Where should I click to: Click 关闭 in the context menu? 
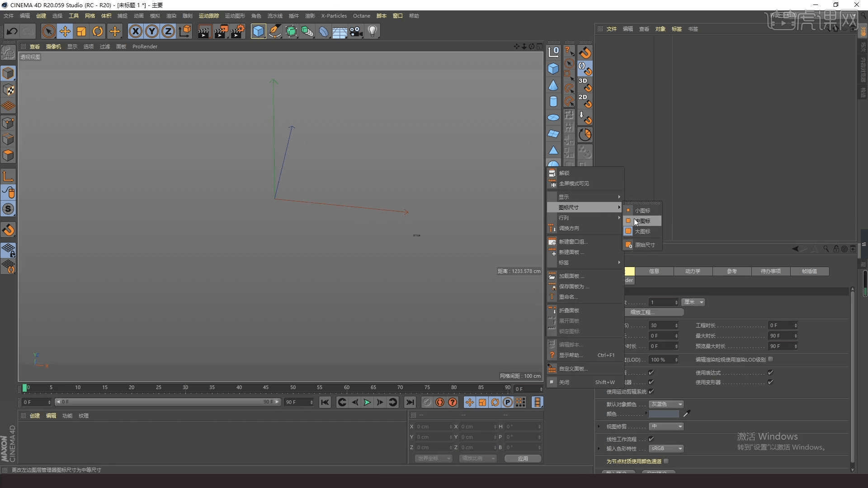point(585,382)
